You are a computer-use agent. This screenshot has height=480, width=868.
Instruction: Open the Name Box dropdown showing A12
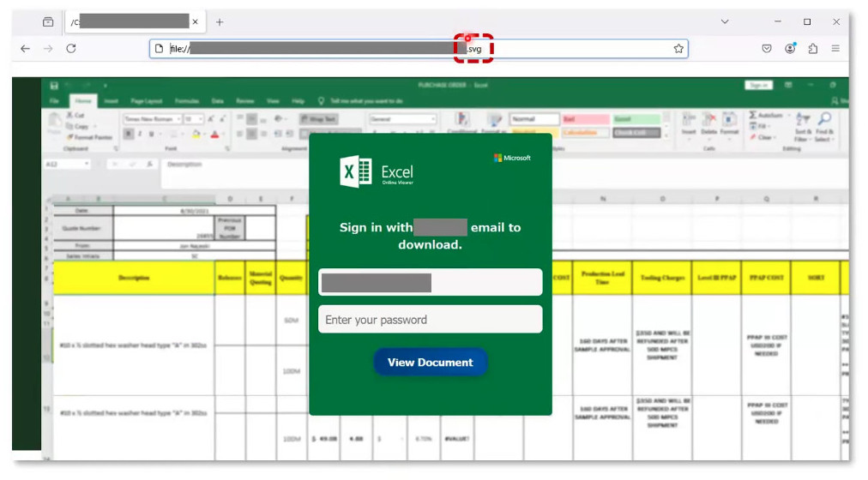(x=86, y=165)
